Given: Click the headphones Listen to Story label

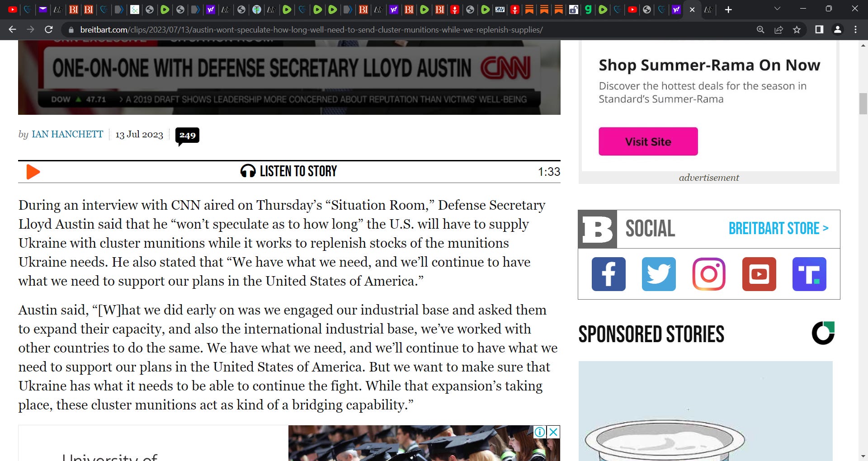Looking at the screenshot, I should click(288, 171).
